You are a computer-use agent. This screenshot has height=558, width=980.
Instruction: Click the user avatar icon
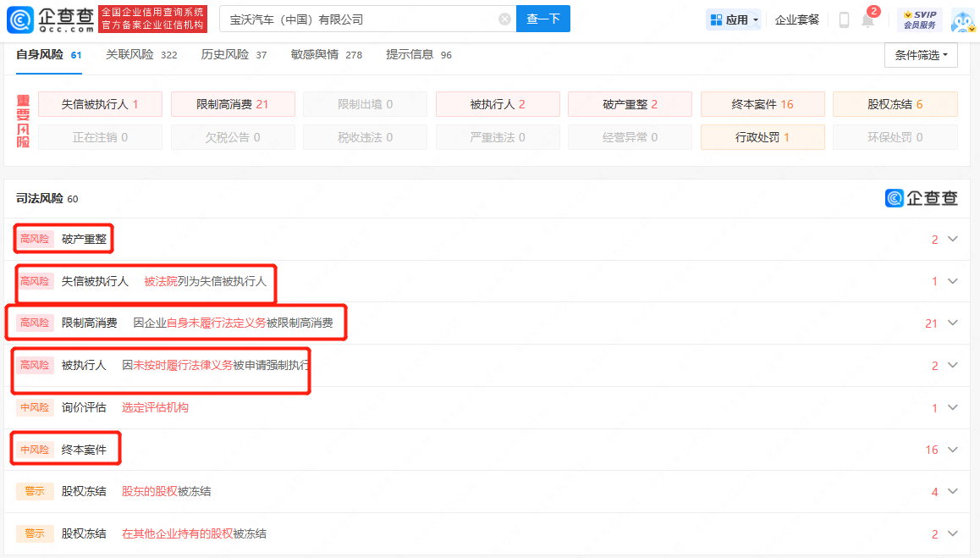962,20
